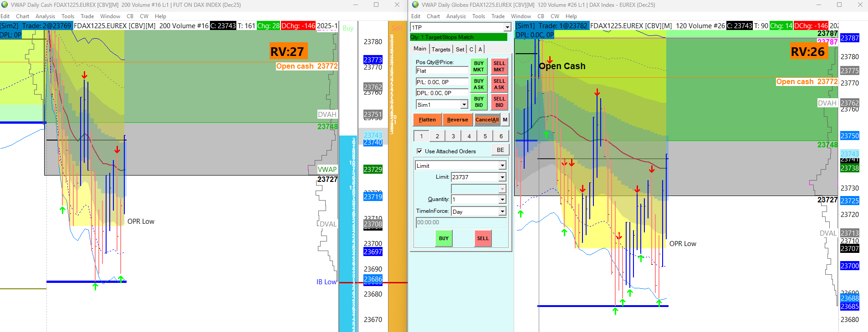Hit the BUY ASK order button
This screenshot has width=868, height=332.
(479, 84)
